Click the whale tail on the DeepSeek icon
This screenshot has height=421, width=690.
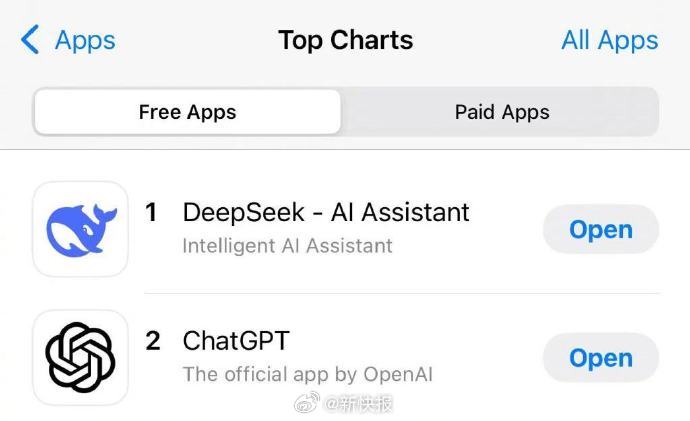click(x=106, y=213)
